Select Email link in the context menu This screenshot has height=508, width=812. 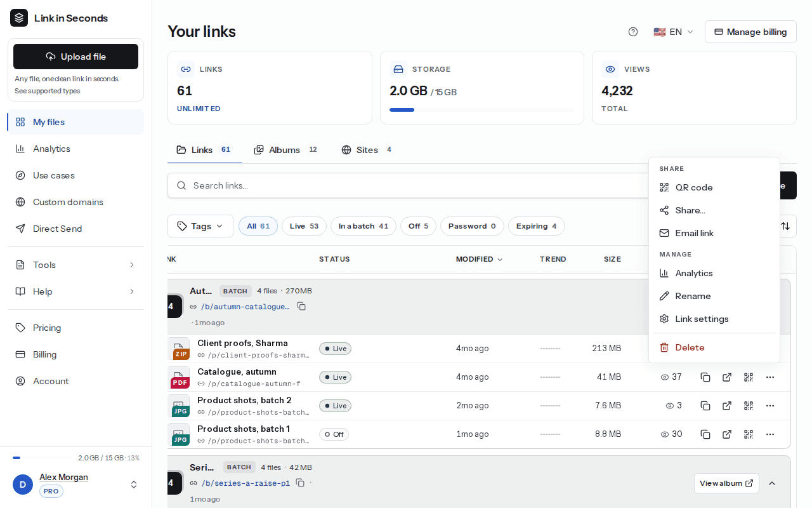tap(714, 233)
